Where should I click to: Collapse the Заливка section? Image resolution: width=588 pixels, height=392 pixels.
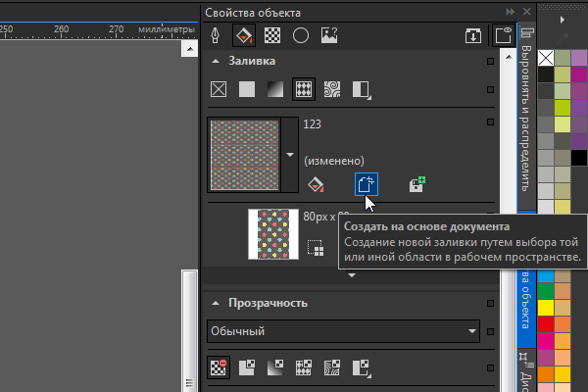215,61
